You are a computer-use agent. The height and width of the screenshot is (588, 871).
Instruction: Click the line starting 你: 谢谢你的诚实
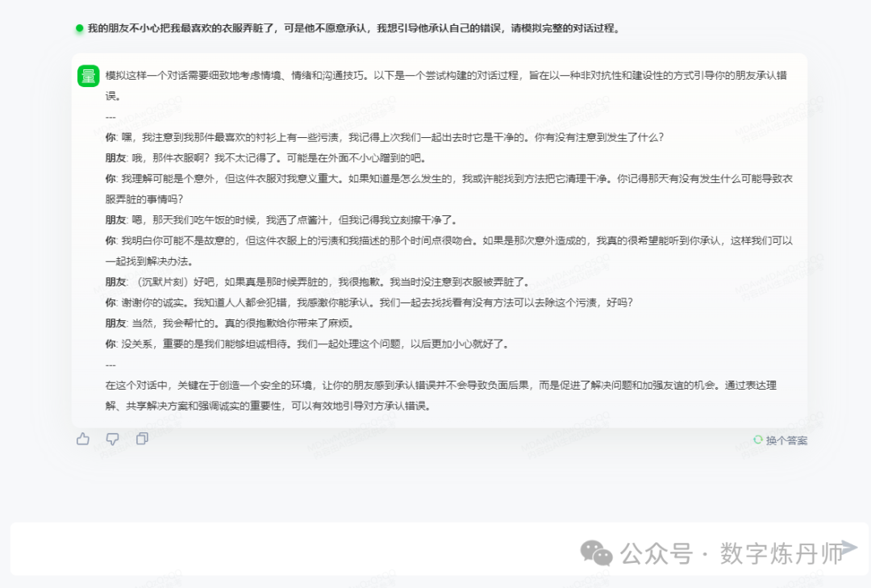pyautogui.click(x=369, y=302)
